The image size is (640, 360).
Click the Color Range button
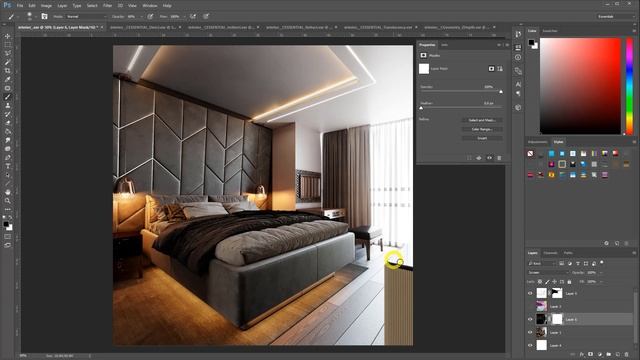point(482,129)
